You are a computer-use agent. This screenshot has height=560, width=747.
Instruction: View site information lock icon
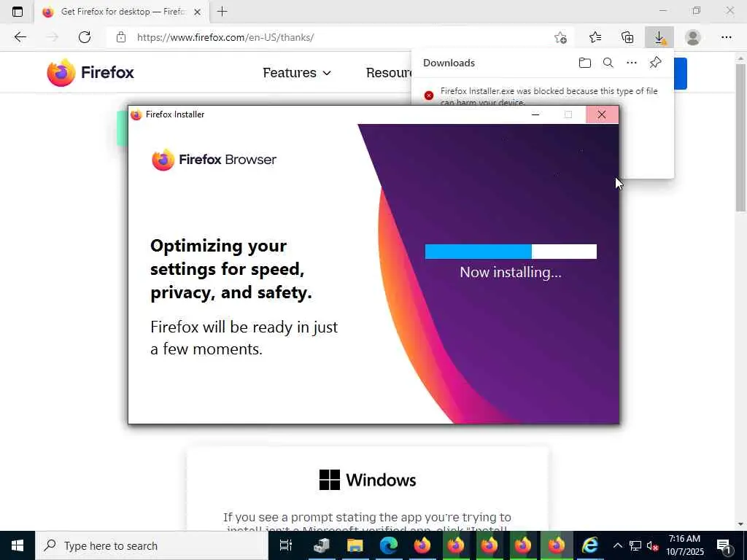click(121, 37)
